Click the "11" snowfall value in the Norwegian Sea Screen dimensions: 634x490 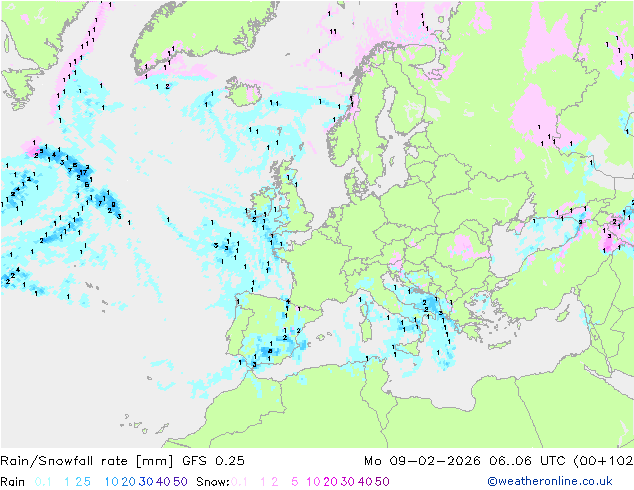[x=333, y=32]
